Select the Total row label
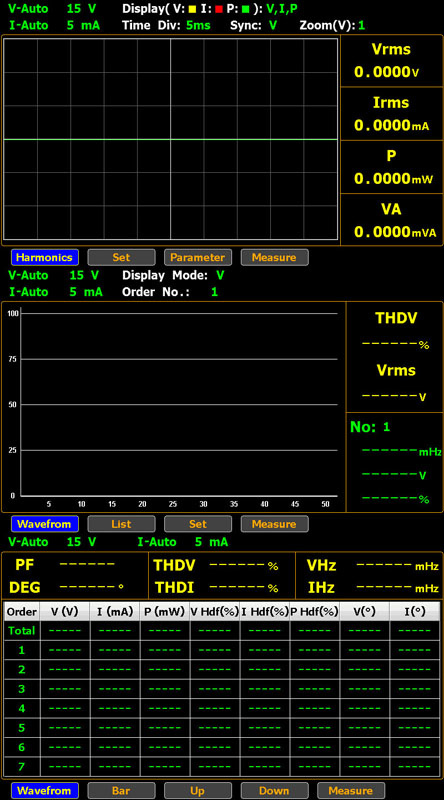 pyautogui.click(x=22, y=631)
